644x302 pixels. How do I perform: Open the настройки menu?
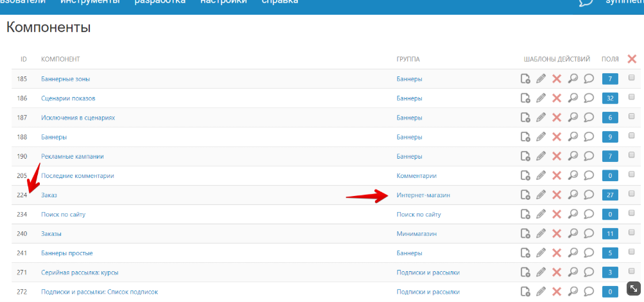click(223, 2)
